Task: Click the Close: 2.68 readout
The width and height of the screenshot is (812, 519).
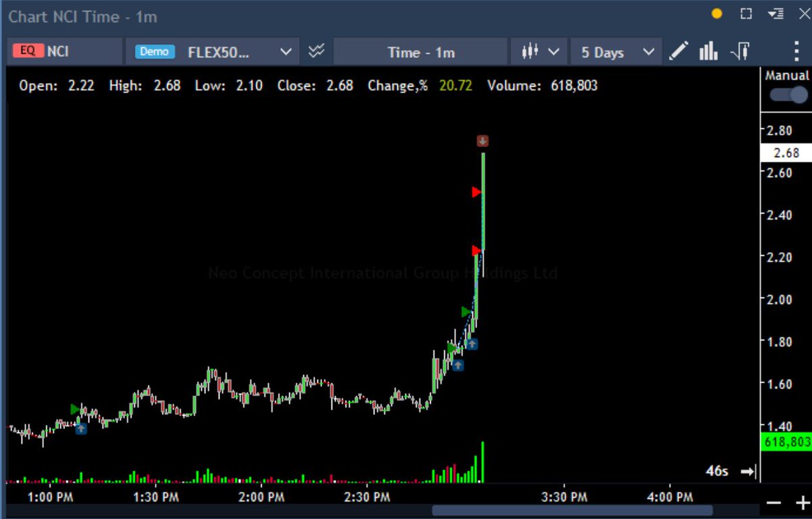Action: click(x=315, y=86)
